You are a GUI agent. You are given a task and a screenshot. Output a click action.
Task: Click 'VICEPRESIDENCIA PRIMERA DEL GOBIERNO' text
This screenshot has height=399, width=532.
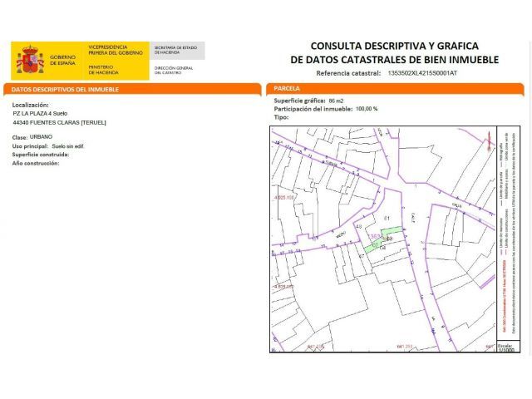116,50
